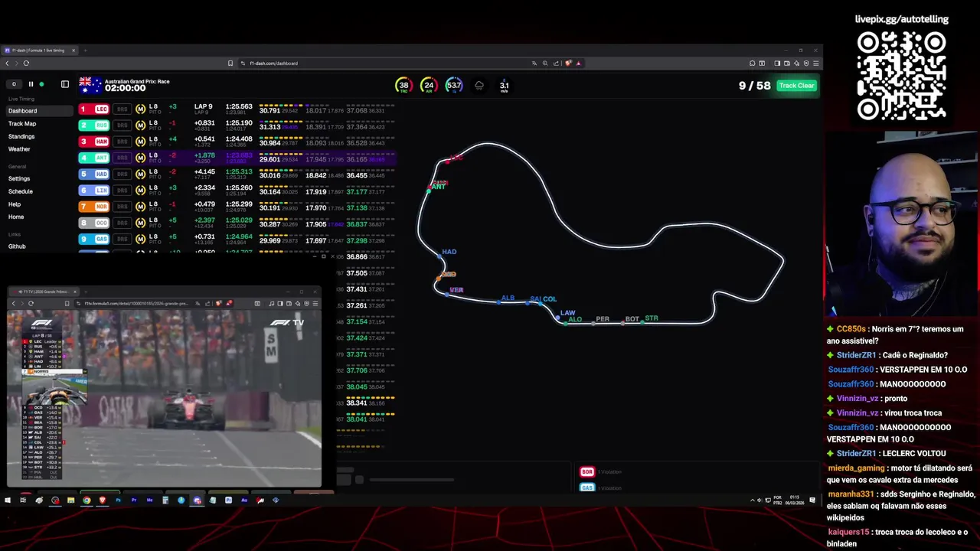
Task: Open the Github link
Action: point(17,246)
